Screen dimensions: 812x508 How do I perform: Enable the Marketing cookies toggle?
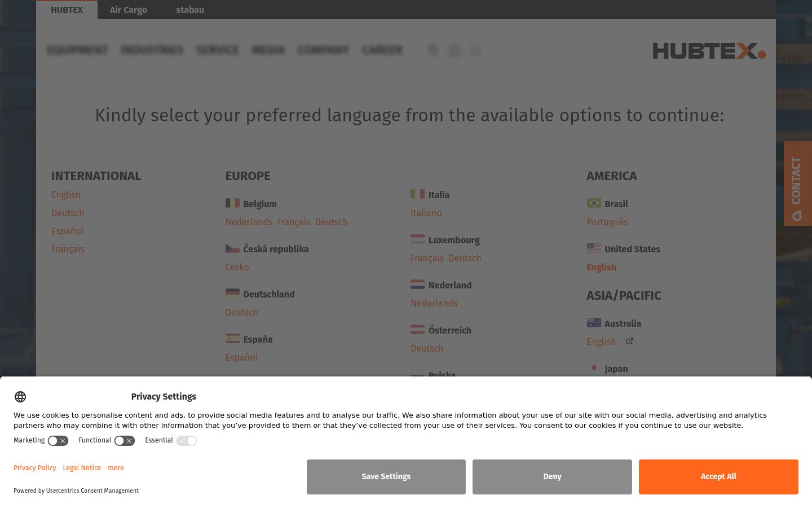58,441
